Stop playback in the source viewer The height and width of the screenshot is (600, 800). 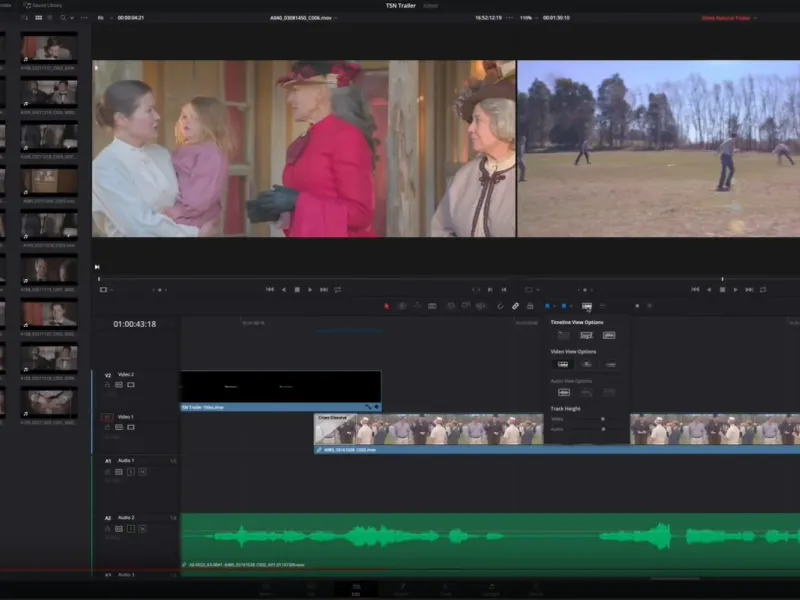(297, 290)
